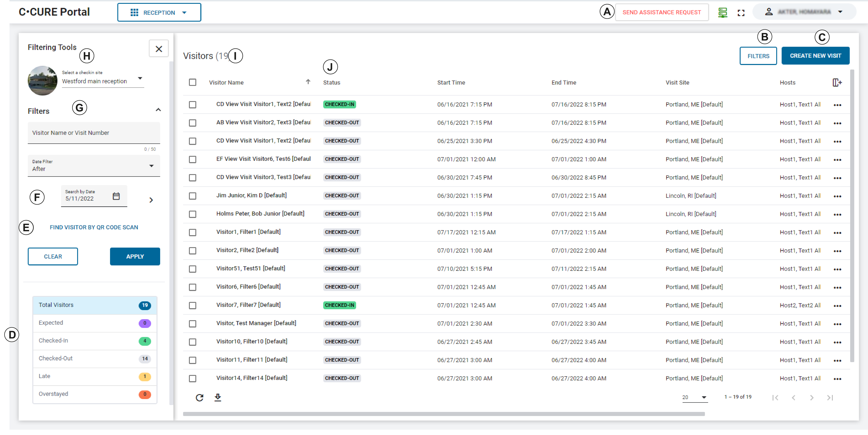This screenshot has height=435, width=868.
Task: Go to first page of results
Action: point(775,398)
